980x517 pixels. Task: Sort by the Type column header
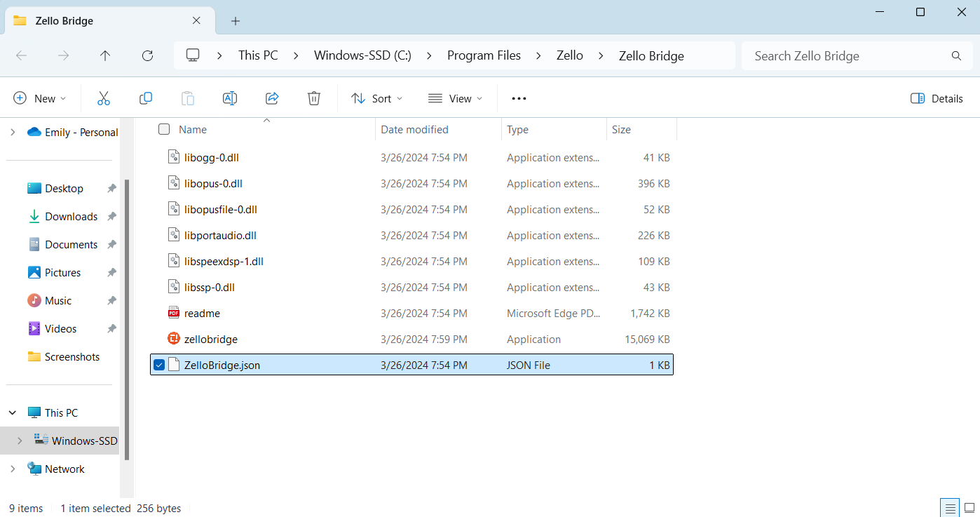[x=517, y=129]
